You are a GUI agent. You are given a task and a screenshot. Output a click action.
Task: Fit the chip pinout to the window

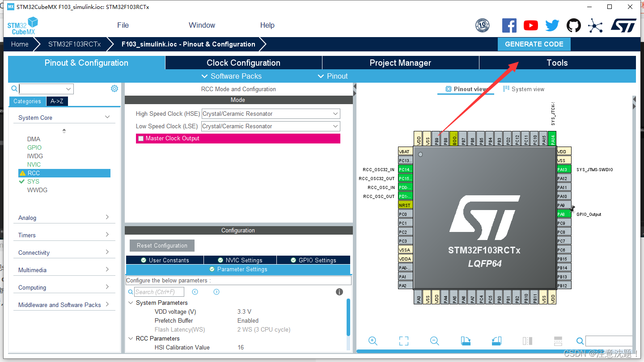coord(403,341)
